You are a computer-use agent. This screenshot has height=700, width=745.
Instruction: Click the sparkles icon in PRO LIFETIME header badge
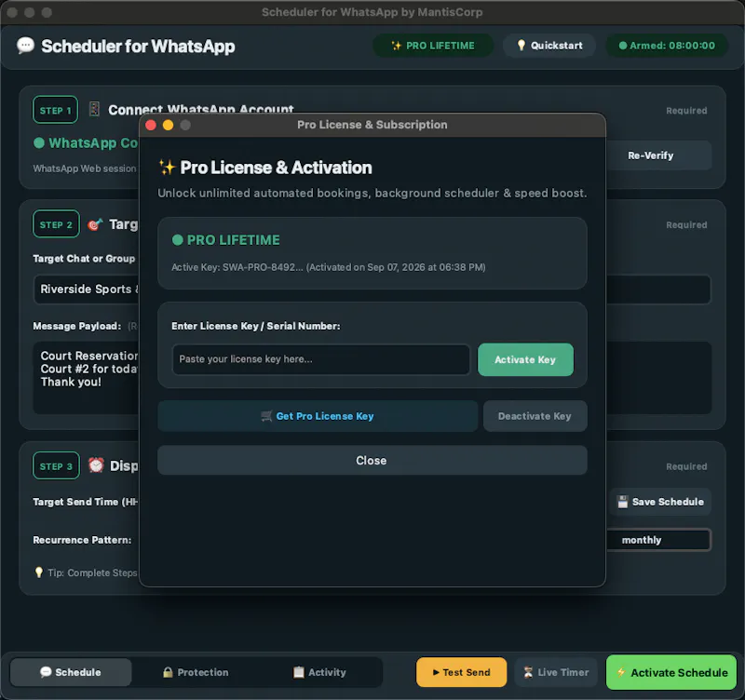pyautogui.click(x=396, y=46)
